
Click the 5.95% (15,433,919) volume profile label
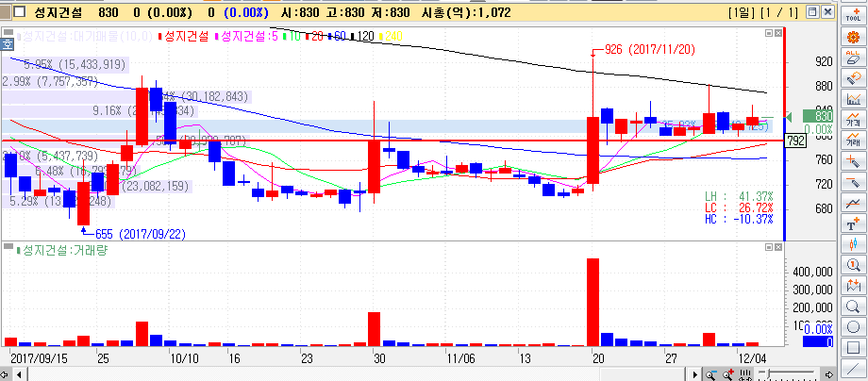75,65
